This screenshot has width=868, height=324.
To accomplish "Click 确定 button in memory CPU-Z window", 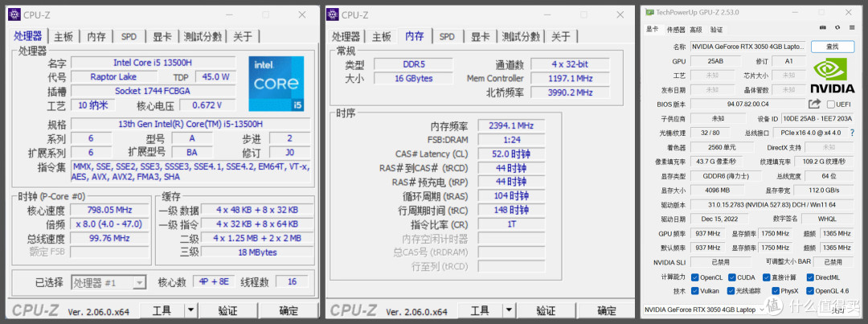I will pos(606,310).
